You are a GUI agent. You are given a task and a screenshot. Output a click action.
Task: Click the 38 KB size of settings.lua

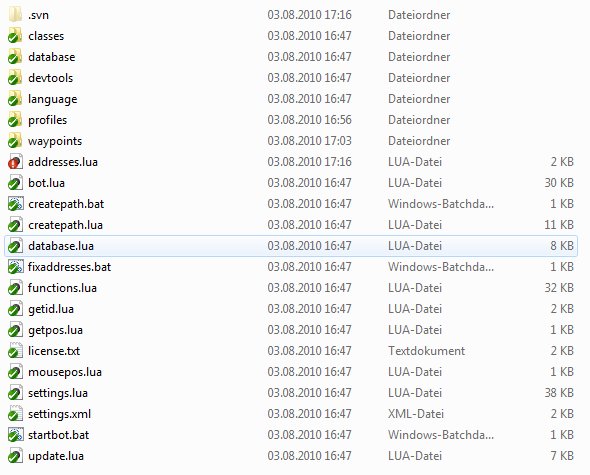(x=559, y=393)
